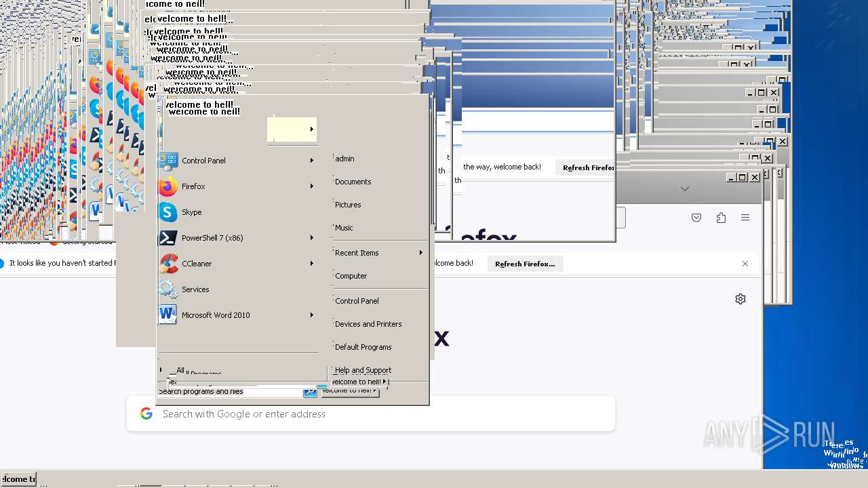The height and width of the screenshot is (488, 868).
Task: Open Music from Start menu
Action: point(344,228)
